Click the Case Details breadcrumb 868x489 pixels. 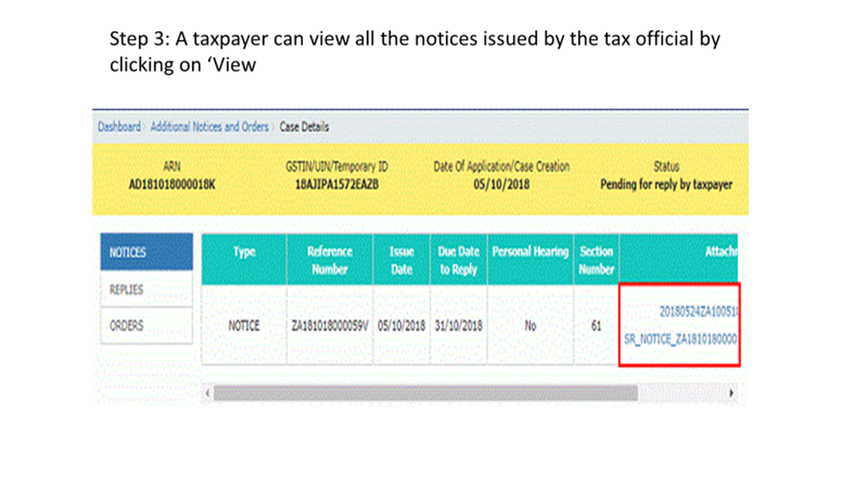point(304,127)
